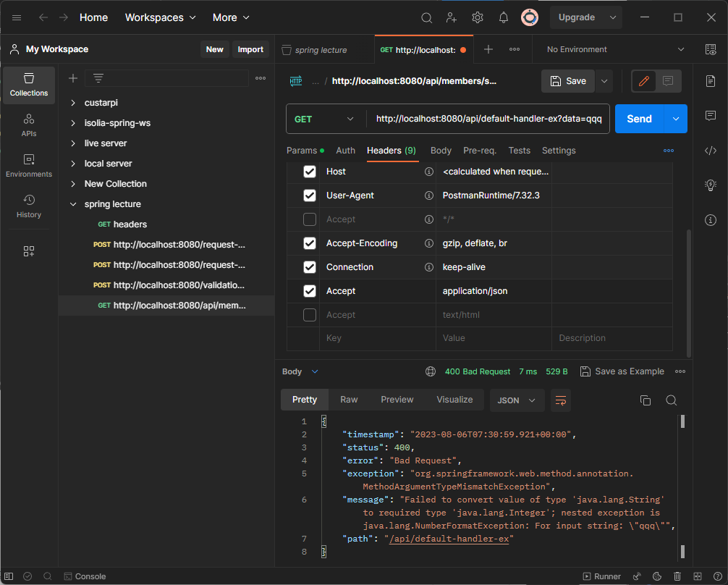Open a new request tab with plus
The width and height of the screenshot is (728, 585).
[x=488, y=49]
